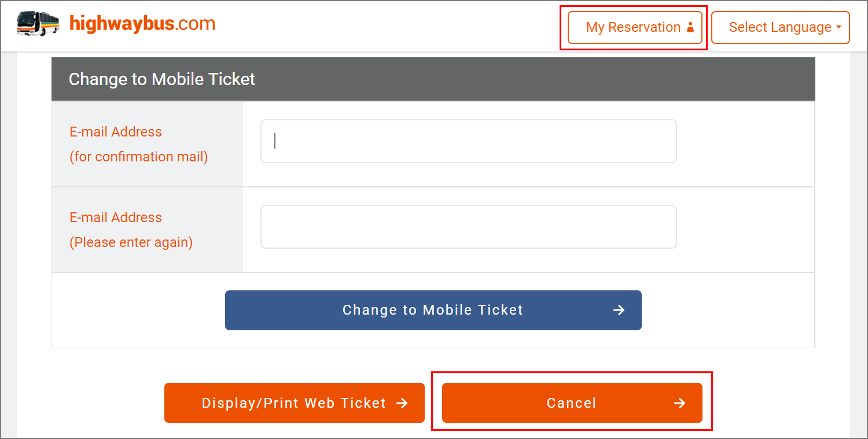Expand the language dropdown caret arrow

click(838, 27)
